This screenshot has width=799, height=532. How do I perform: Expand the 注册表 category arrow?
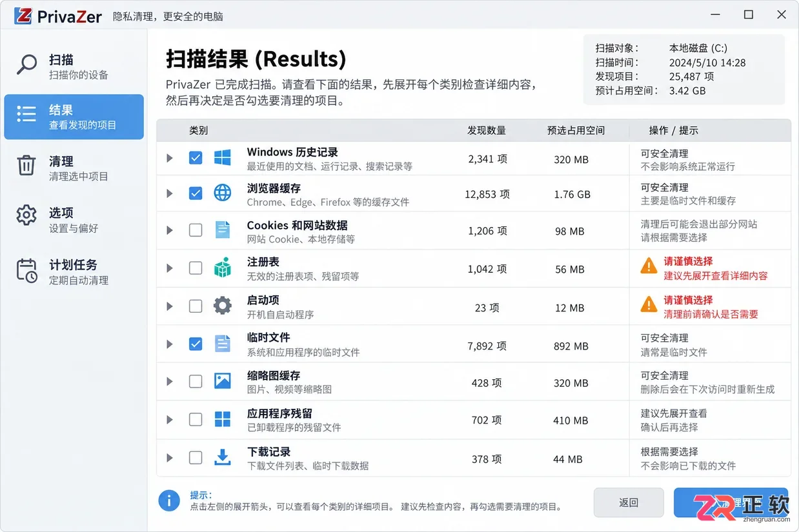(x=170, y=268)
